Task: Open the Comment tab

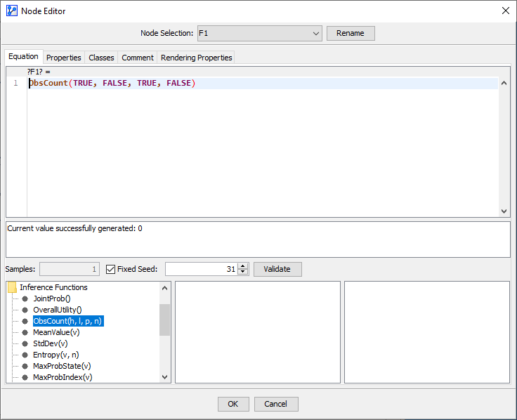Action: [138, 58]
